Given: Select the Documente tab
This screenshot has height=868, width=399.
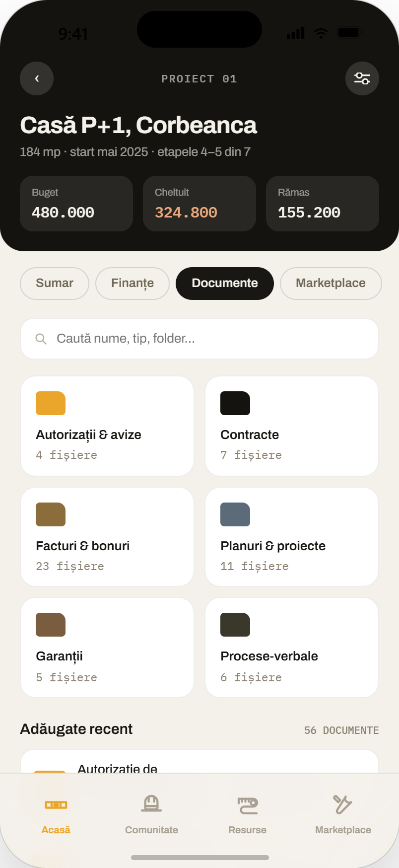Looking at the screenshot, I should [225, 284].
